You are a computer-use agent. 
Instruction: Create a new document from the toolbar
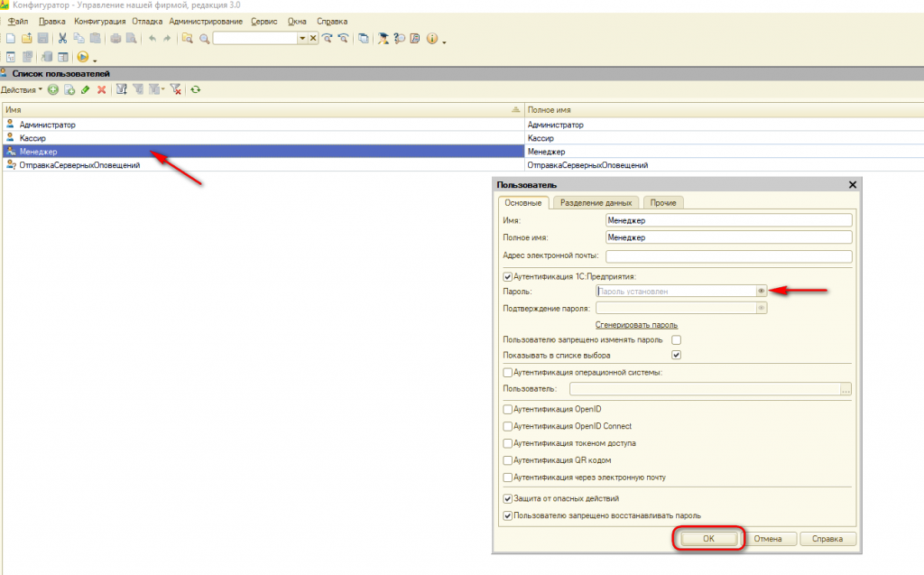click(11, 38)
